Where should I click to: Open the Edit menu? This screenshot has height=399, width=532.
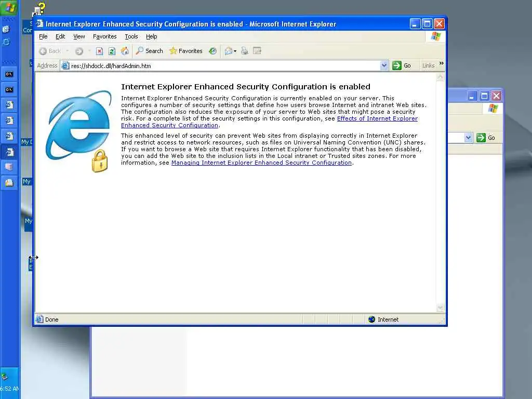[x=60, y=36]
